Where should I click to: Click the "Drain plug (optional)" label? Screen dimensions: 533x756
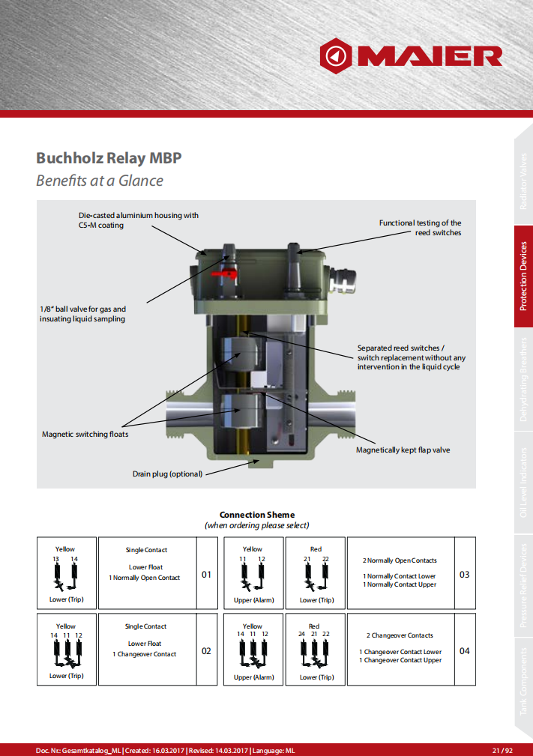(166, 474)
